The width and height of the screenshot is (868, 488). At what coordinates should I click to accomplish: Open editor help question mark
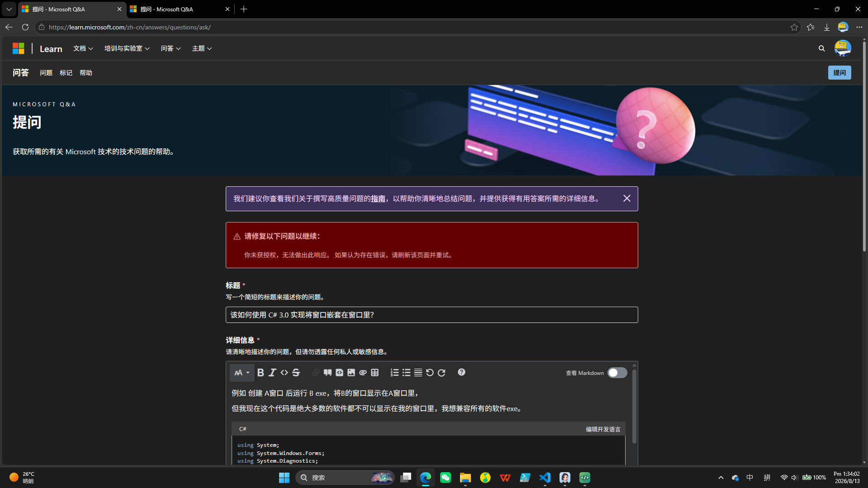[x=461, y=372]
